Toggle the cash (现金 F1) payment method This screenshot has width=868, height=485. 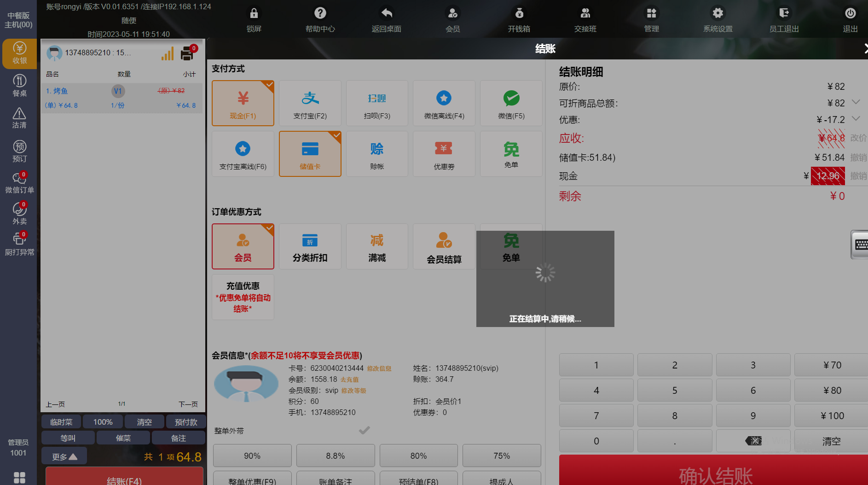243,103
